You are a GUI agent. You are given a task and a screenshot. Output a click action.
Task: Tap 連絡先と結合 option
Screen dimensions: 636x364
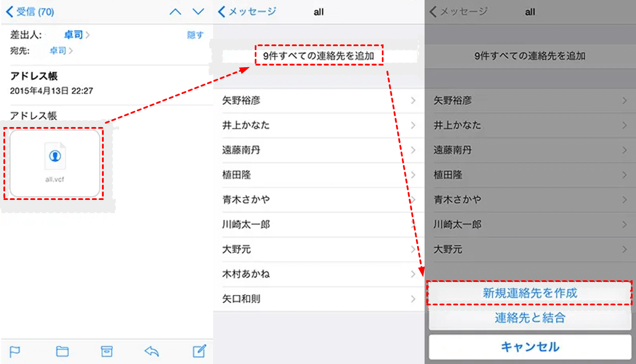pyautogui.click(x=529, y=318)
